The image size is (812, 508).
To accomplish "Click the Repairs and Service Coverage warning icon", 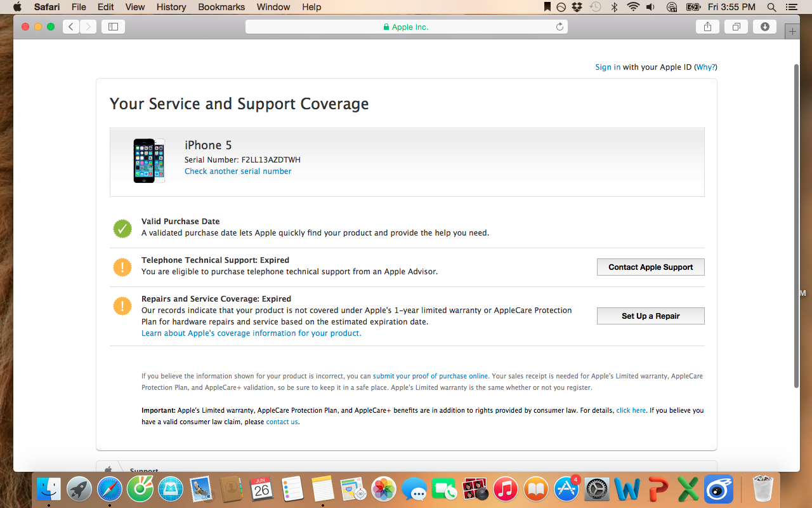I will click(122, 306).
